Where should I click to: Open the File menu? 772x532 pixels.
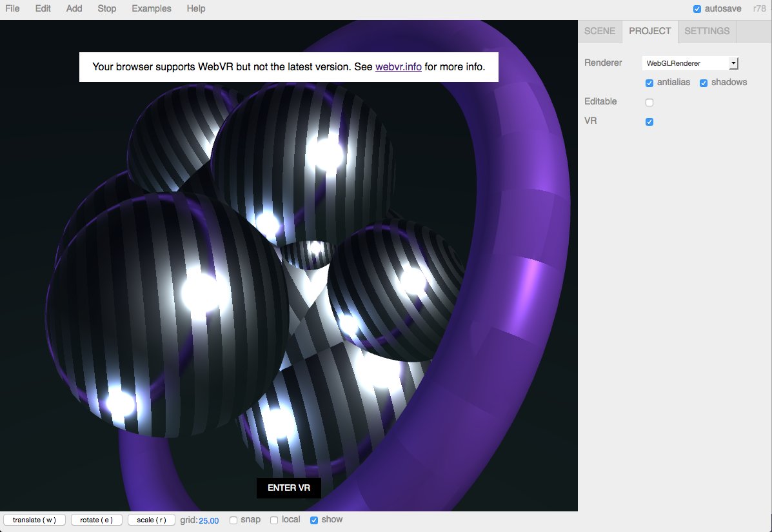(x=12, y=8)
